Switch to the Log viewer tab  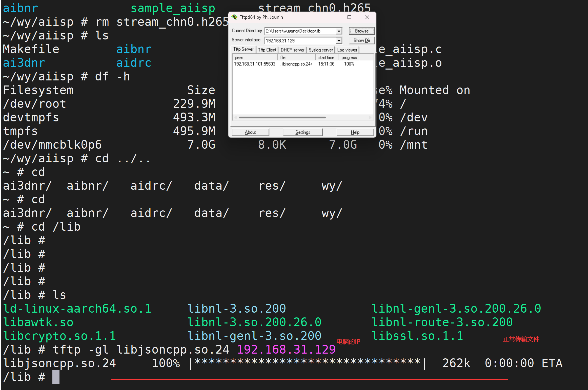tap(347, 50)
